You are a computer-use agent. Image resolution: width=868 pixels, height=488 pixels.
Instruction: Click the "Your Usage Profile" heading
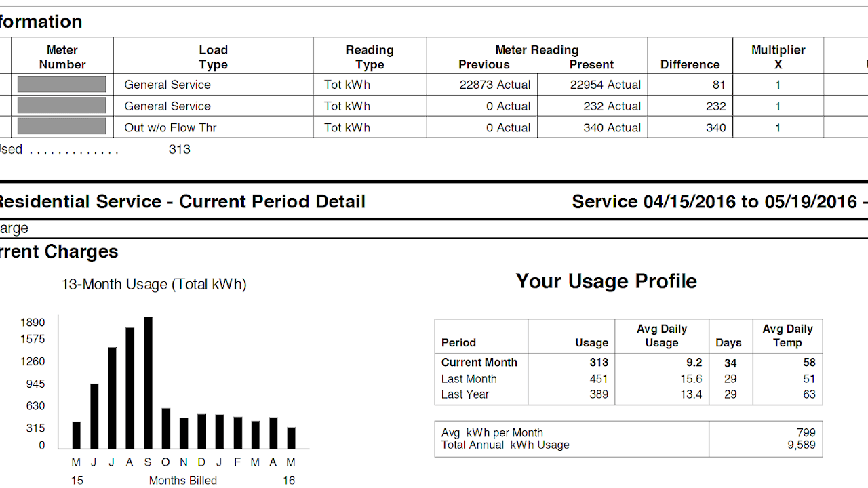click(x=606, y=281)
